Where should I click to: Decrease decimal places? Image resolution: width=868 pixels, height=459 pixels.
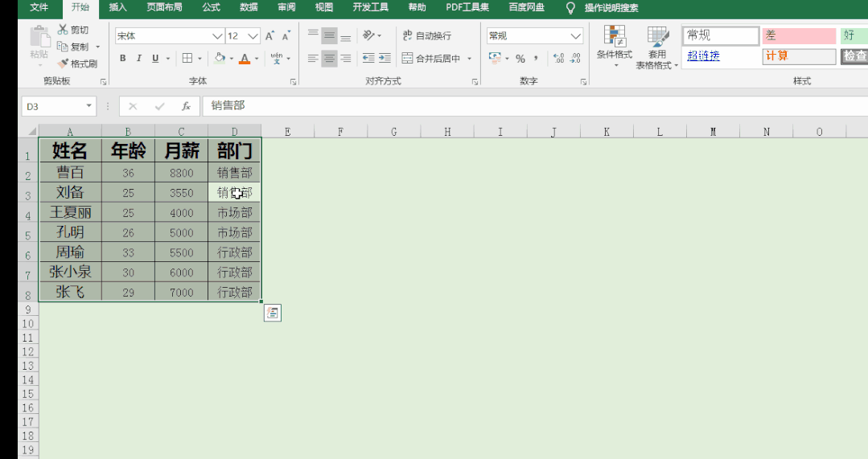pyautogui.click(x=575, y=58)
